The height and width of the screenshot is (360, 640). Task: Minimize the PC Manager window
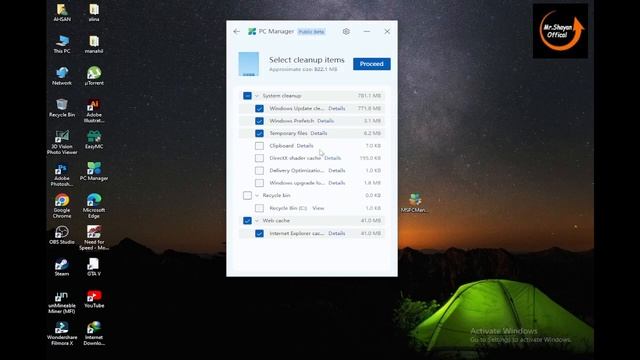tap(367, 31)
